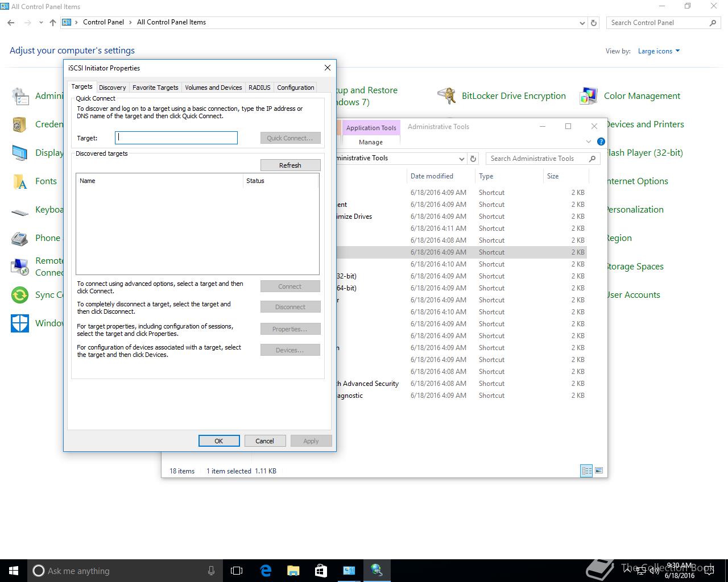Expand the recent locations dropdown arrow

[41, 23]
